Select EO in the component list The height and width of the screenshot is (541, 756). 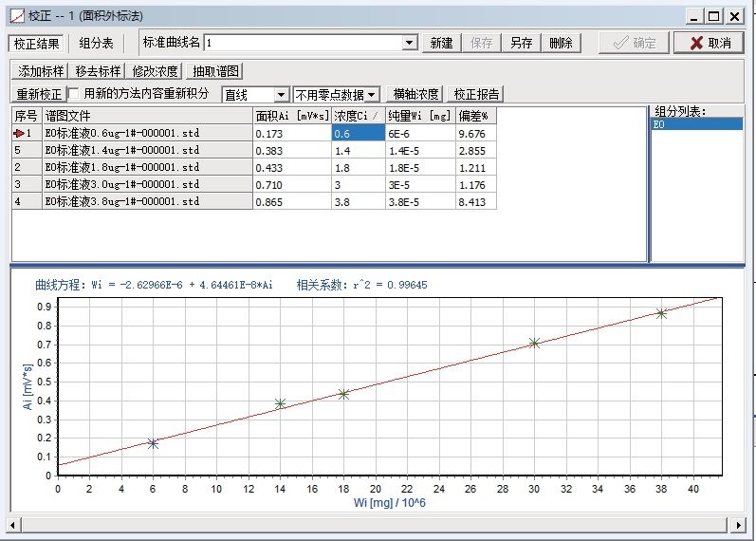point(696,124)
